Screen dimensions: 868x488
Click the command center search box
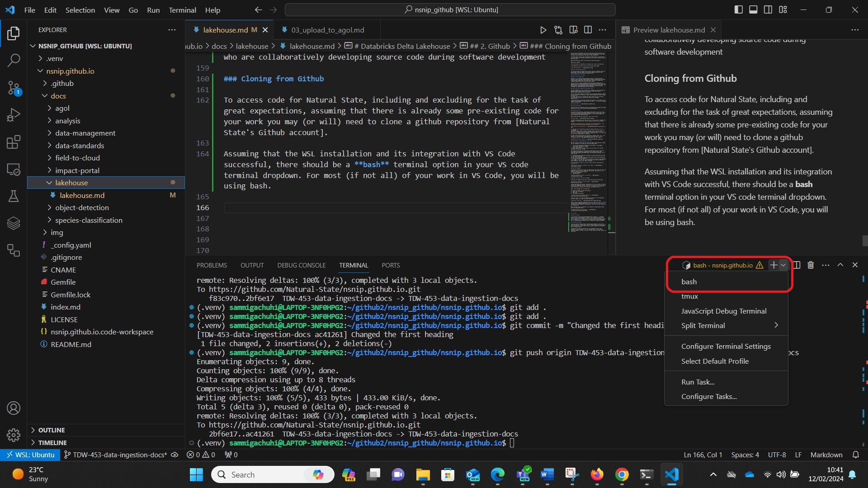(x=450, y=9)
